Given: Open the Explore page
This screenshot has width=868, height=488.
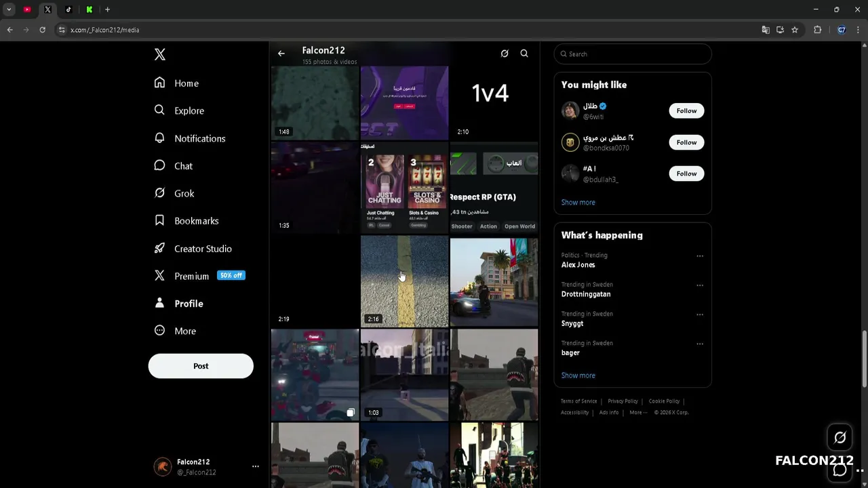Looking at the screenshot, I should [179, 110].
